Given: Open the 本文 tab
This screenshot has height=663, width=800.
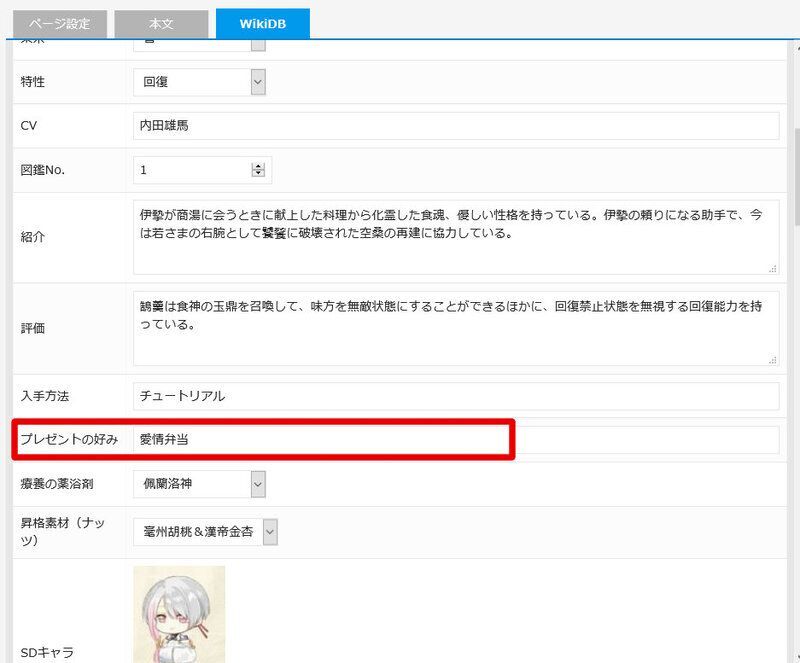Looking at the screenshot, I should [162, 23].
